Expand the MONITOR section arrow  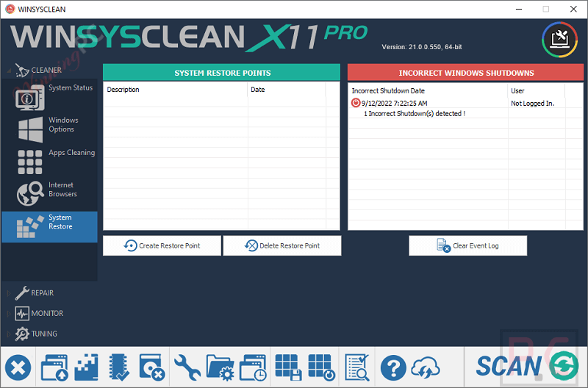point(9,313)
